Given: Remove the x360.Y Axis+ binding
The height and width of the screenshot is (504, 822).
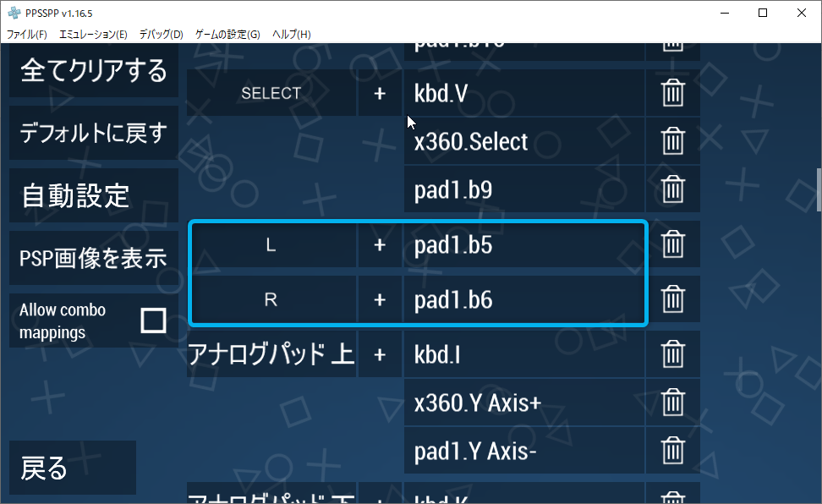Looking at the screenshot, I should (672, 402).
